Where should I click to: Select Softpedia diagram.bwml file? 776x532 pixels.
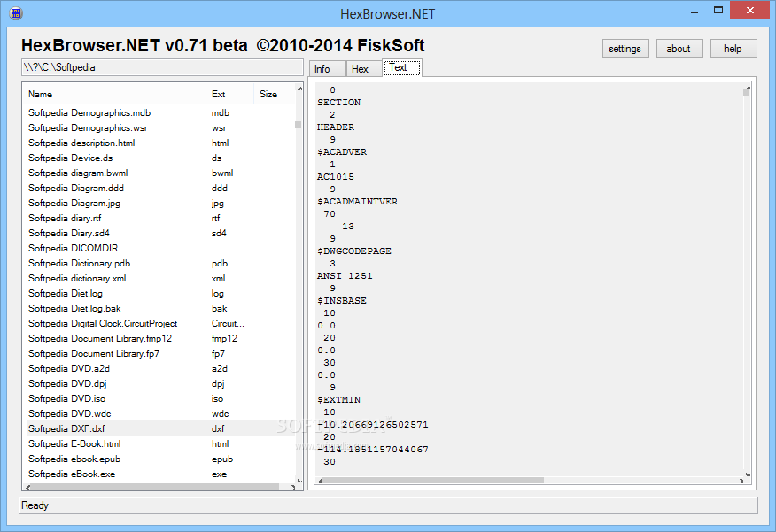coord(159,173)
